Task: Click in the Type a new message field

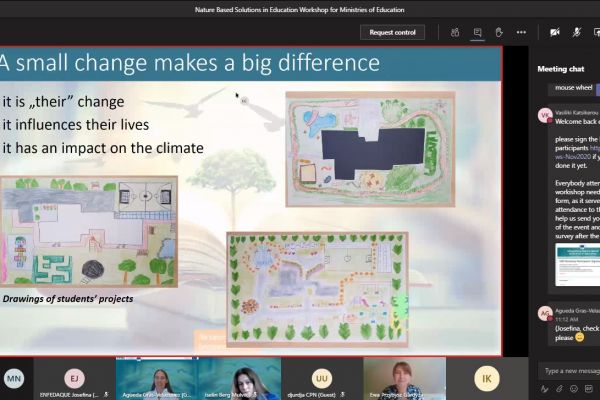Action: tap(569, 371)
